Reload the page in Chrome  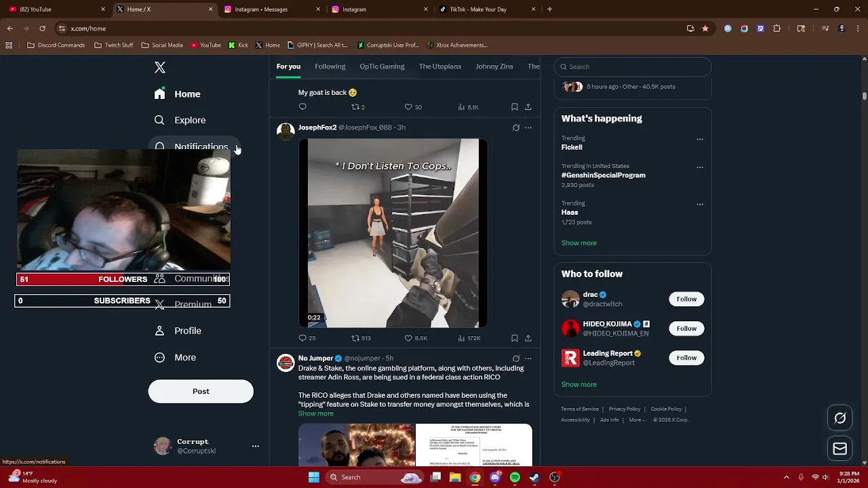coord(42,28)
